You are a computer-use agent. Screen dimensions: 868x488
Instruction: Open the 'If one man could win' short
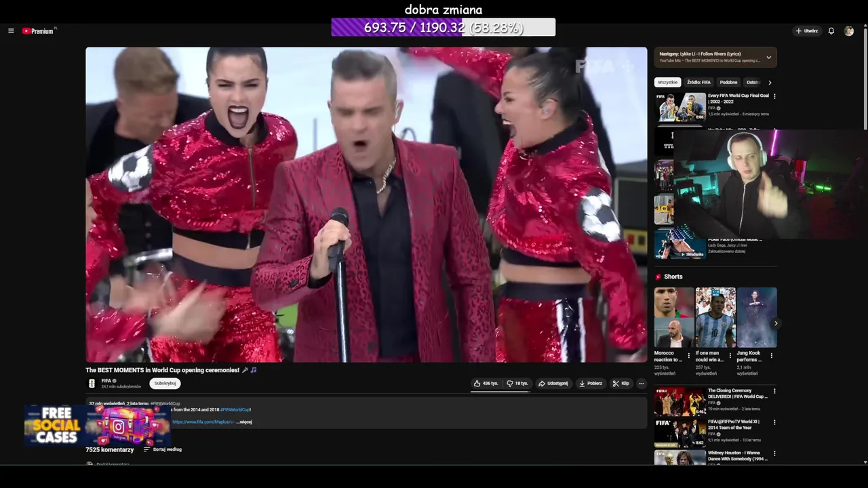(715, 317)
